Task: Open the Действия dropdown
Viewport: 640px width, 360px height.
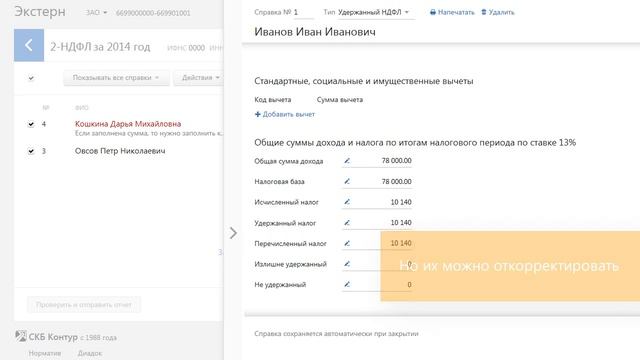Action: click(200, 78)
